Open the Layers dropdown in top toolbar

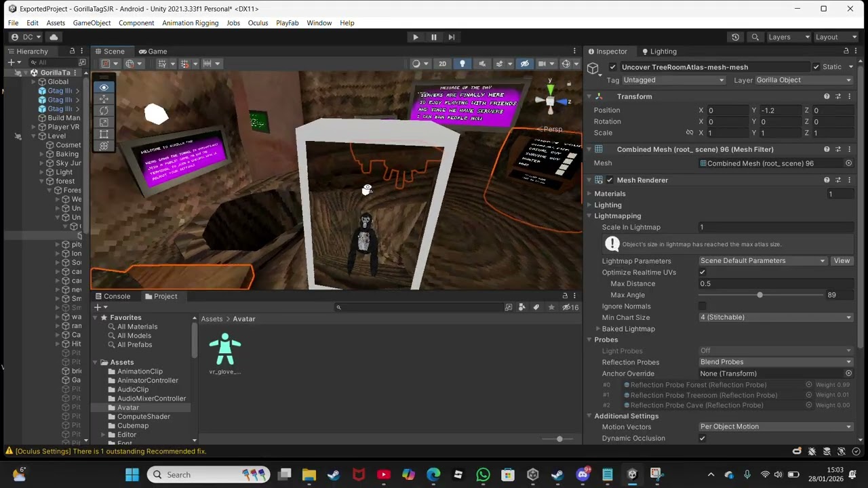point(789,37)
